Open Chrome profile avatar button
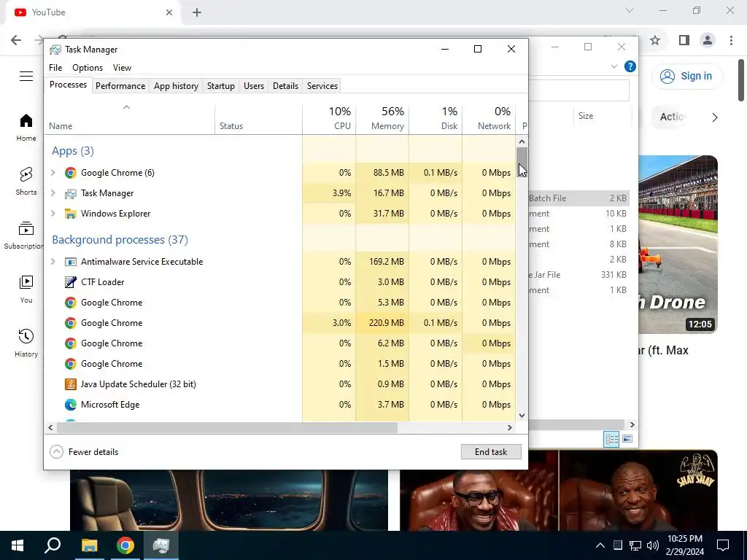 pos(708,41)
